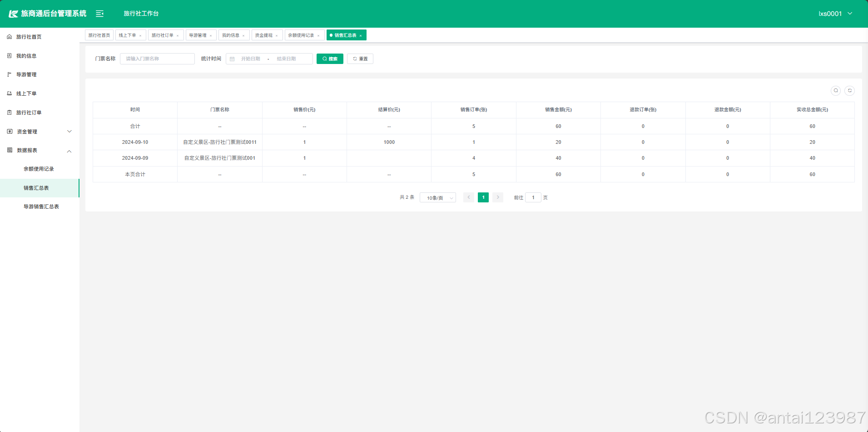The image size is (868, 432).
Task: Close the 余额使用记录 tab
Action: pos(318,35)
